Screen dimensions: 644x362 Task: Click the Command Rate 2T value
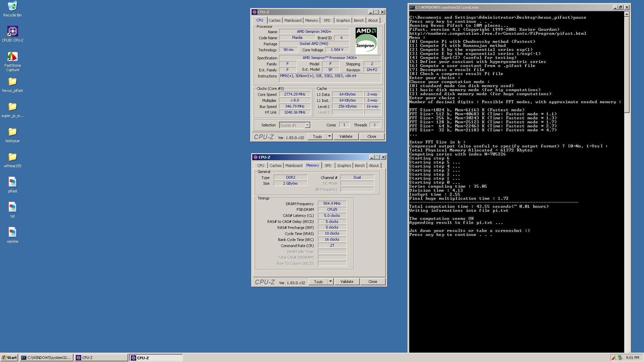click(x=332, y=246)
